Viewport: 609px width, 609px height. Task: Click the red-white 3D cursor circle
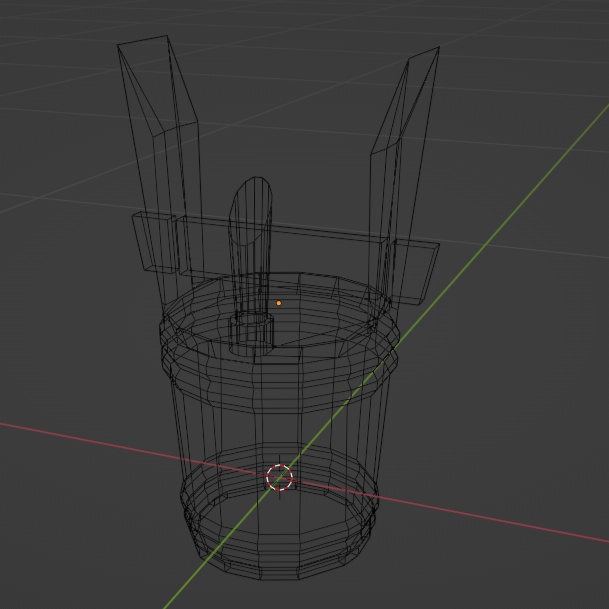click(x=279, y=477)
